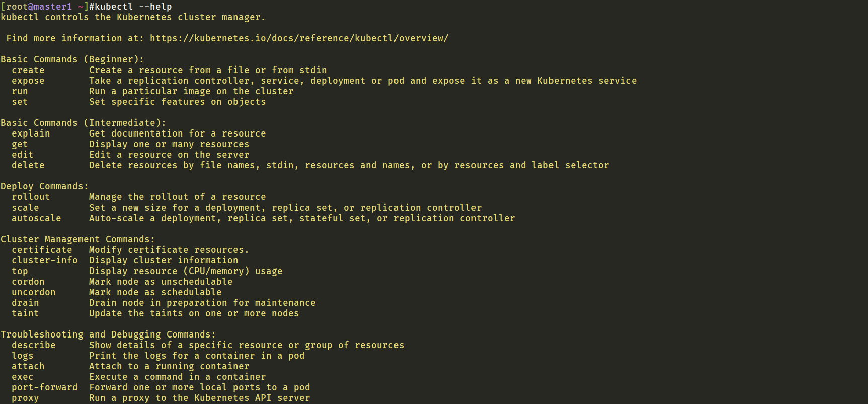Click the 'certificate' command name
868x404 pixels.
point(42,250)
